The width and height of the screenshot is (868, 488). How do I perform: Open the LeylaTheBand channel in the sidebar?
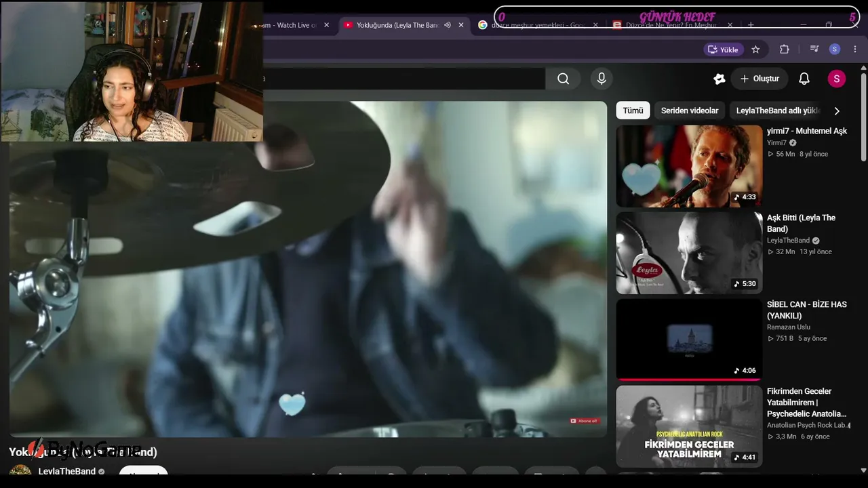coord(788,241)
